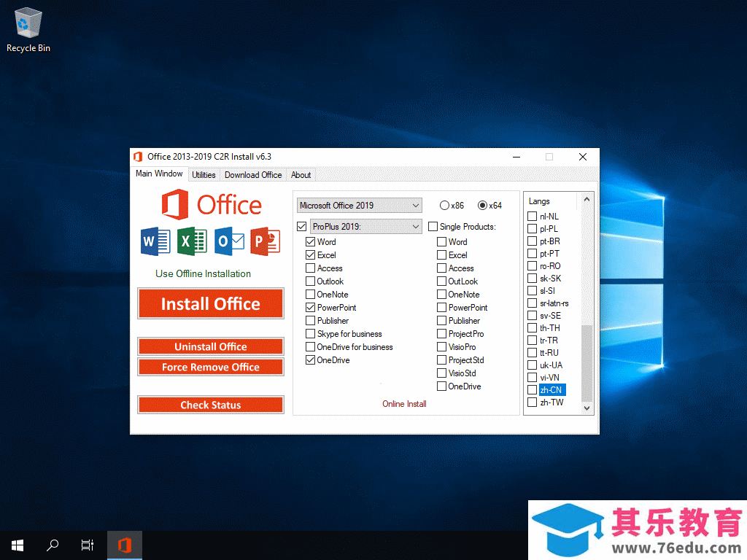
Task: Check the pt-BR language checkbox
Action: [532, 241]
